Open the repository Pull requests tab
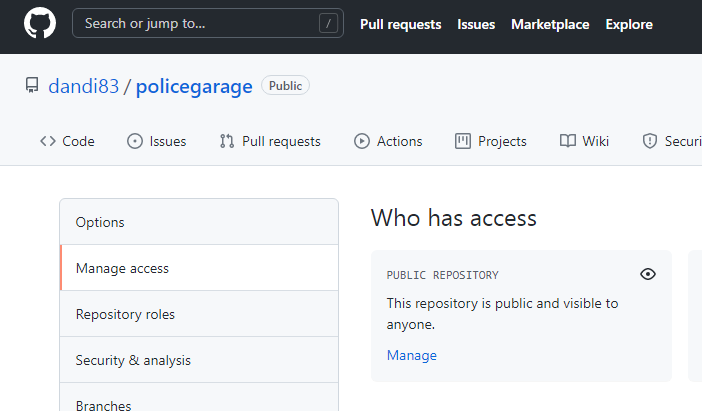Screen dimensions: 702x411 (x=270, y=141)
